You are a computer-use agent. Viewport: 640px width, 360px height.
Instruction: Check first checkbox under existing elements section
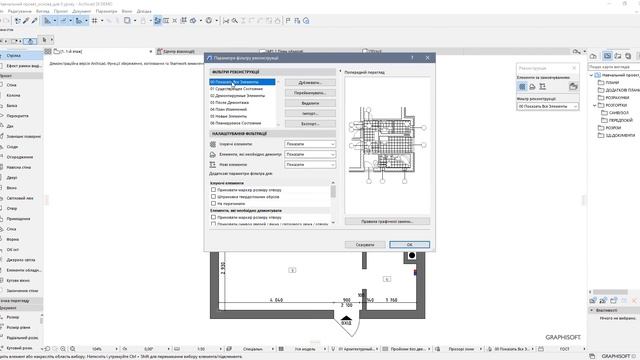213,190
